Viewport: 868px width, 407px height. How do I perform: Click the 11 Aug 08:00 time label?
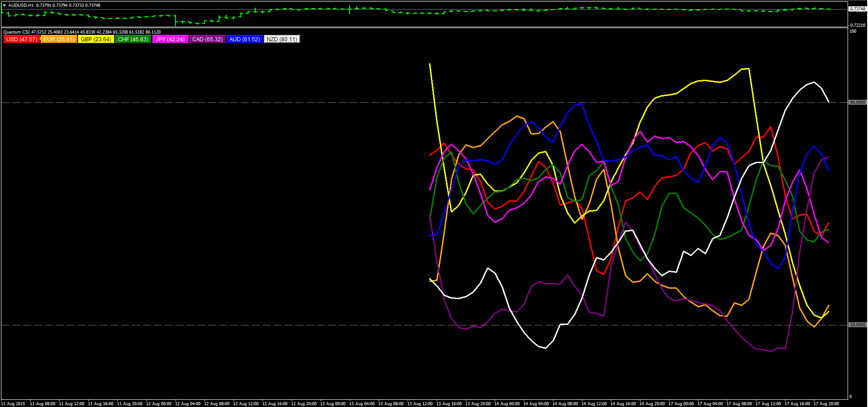point(43,404)
